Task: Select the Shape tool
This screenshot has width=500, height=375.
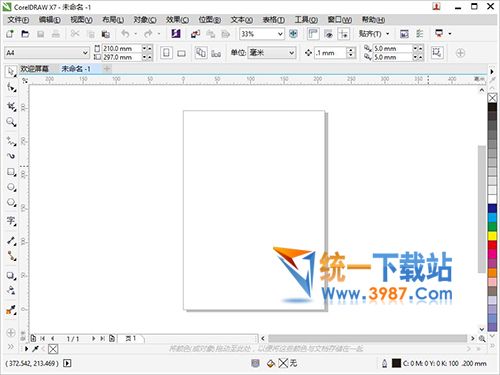Action: click(x=11, y=88)
